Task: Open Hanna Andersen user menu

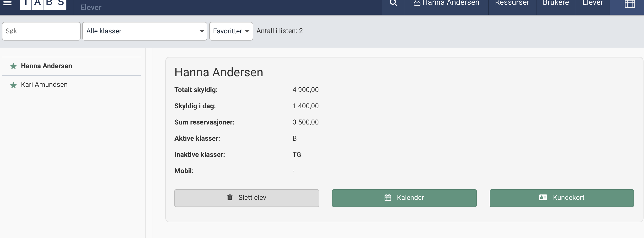Action: pos(446,3)
